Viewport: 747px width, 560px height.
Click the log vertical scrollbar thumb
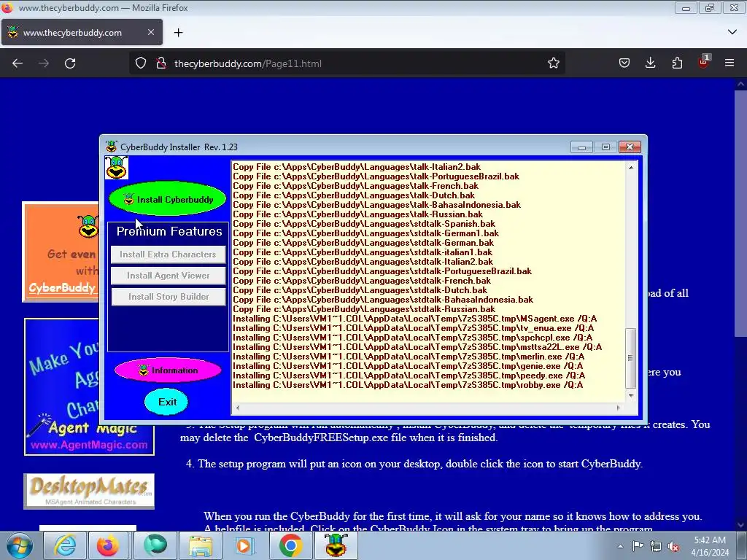(x=630, y=357)
